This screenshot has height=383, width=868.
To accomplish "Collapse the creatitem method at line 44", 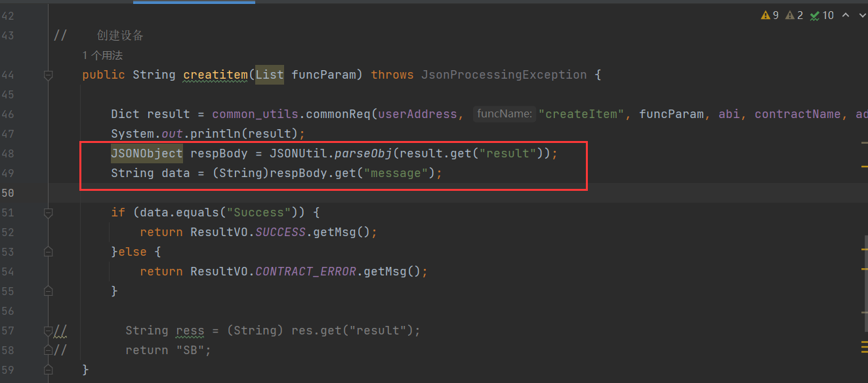I will 48,75.
